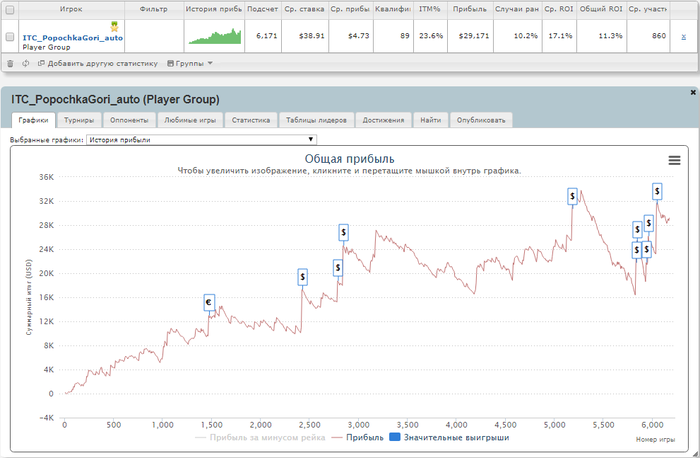
Task: Sort by ITM% column header
Action: [430, 9]
